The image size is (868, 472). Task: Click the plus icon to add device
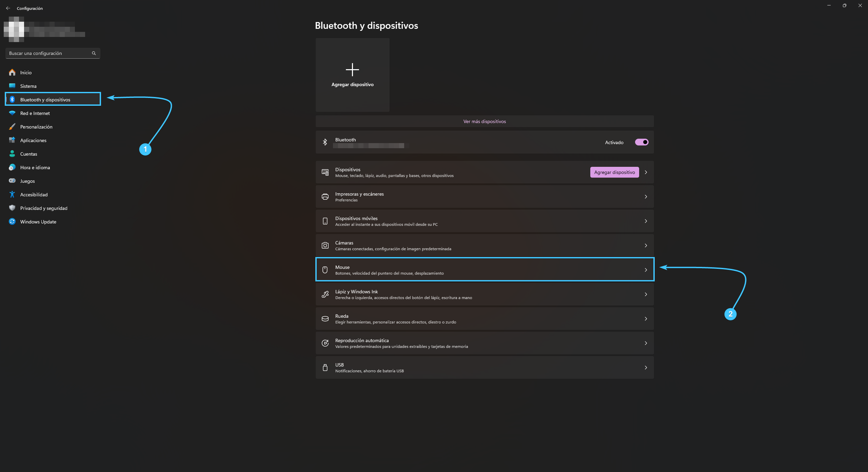coord(352,70)
